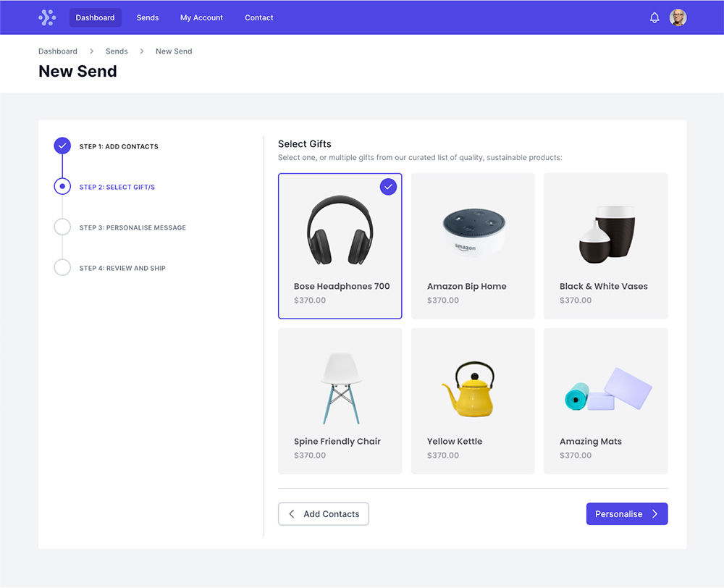Screen dimensions: 724x588
Task: Click the breadcrumb chevron after Dashboard
Action: pos(91,51)
